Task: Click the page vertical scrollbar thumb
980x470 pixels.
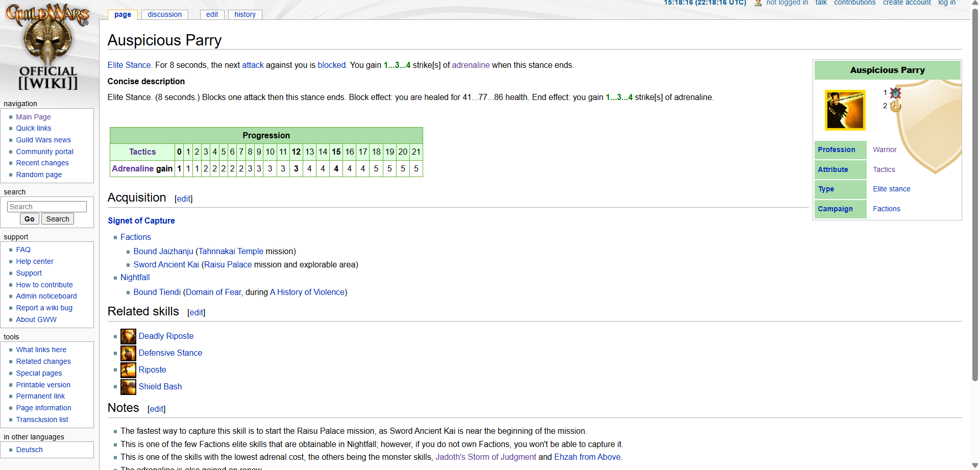Action: [975, 194]
